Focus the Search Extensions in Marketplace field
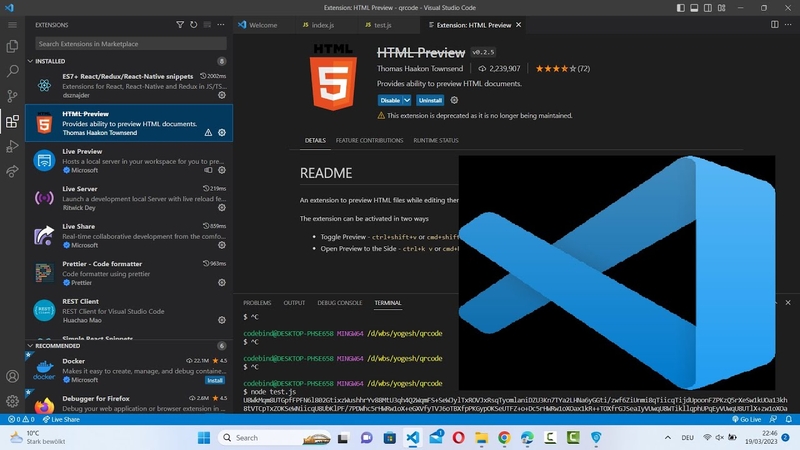 [x=131, y=44]
